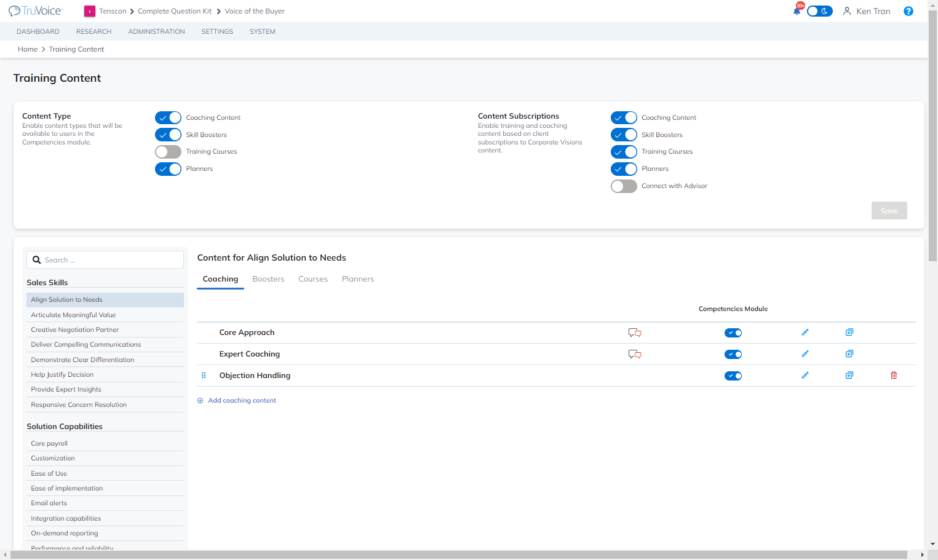Select Provide Expert Insights skill
Screen dimensions: 938x560
click(x=105, y=390)
